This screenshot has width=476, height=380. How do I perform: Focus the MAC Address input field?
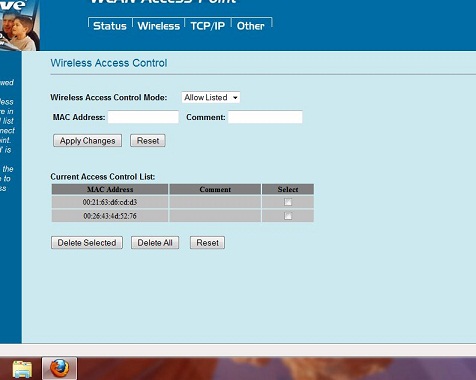click(x=143, y=117)
